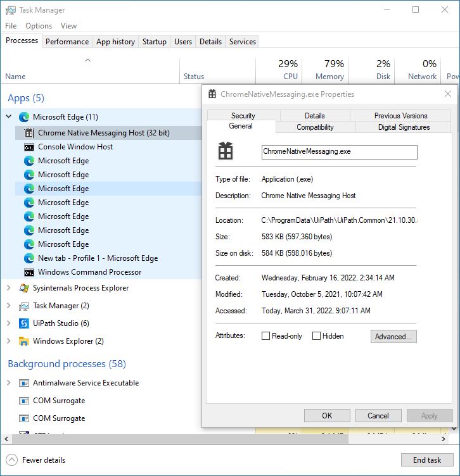Expand the Windows Explorer (2) group
460x476 pixels.
pos(9,341)
